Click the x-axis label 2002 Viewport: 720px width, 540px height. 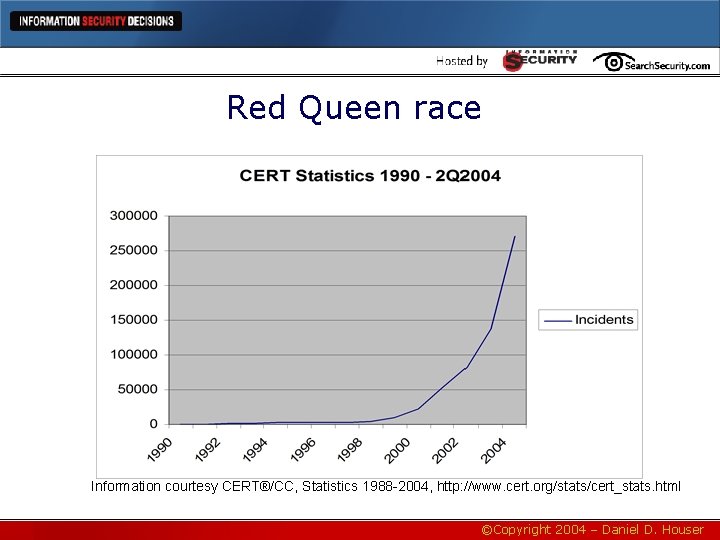(x=445, y=450)
